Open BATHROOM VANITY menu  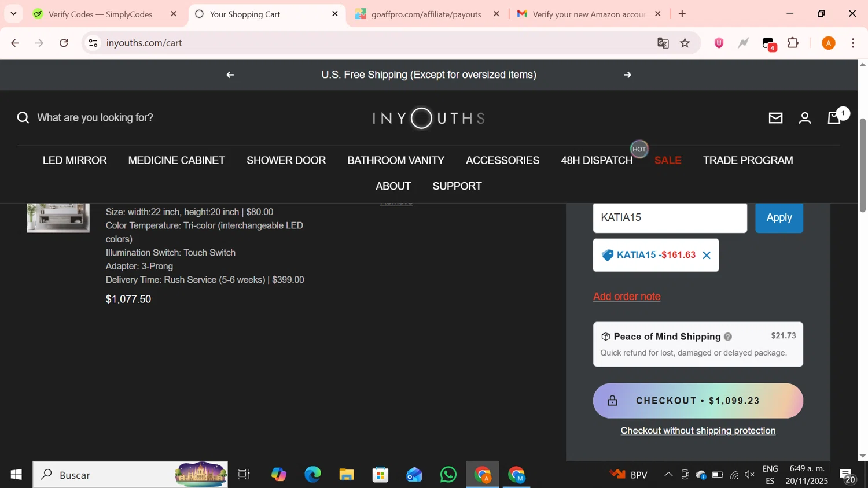coord(396,161)
